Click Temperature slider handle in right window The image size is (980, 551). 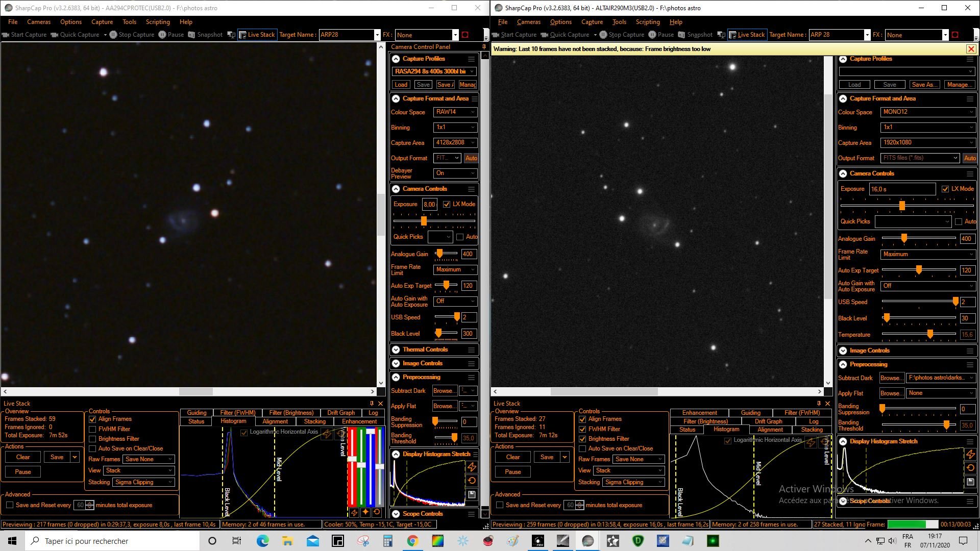(x=930, y=335)
